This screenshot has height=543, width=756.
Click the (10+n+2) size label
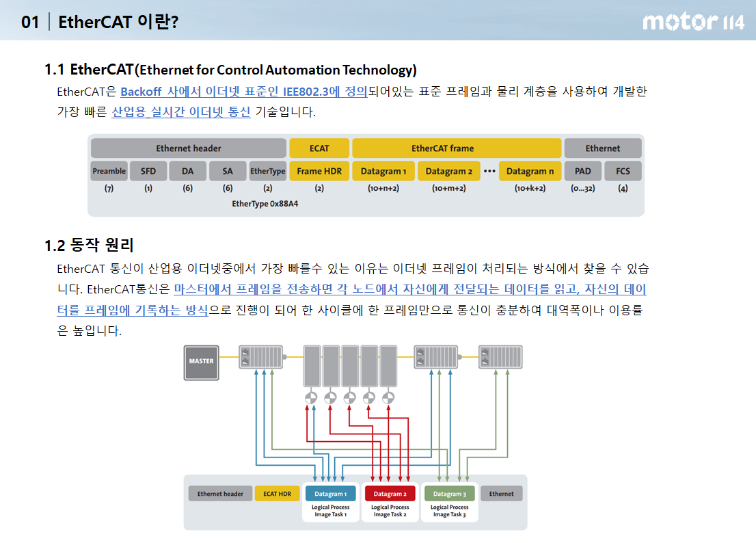point(383,189)
